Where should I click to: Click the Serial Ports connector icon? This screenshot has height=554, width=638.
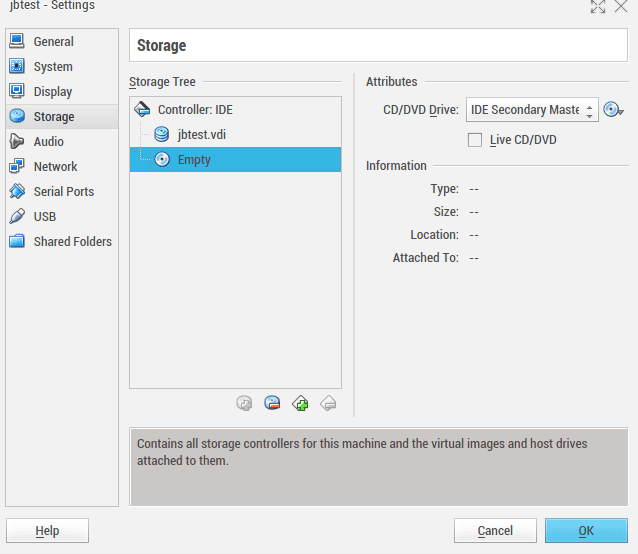tap(17, 191)
